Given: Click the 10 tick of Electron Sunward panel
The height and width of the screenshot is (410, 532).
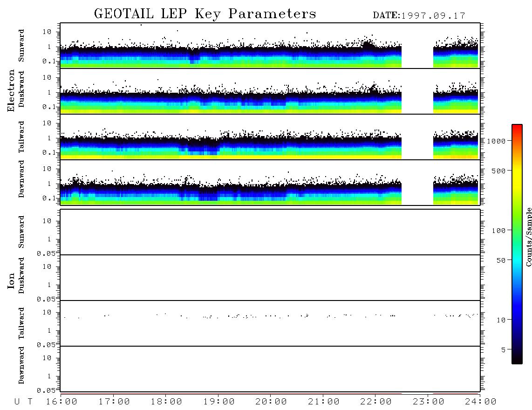Looking at the screenshot, I should pos(47,32).
